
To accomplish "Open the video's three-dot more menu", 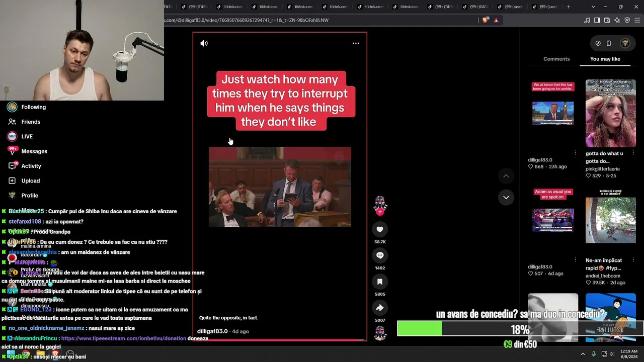I will 356,43.
